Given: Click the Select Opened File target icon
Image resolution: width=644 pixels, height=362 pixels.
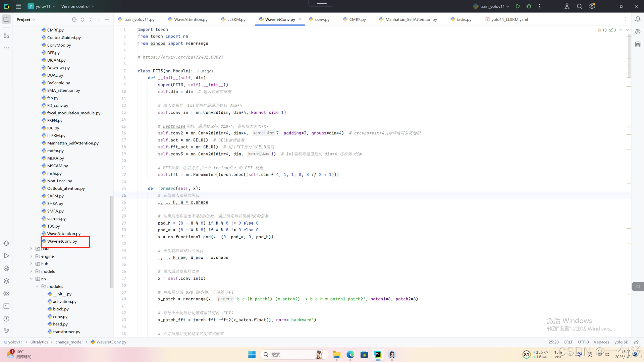Looking at the screenshot, I should pos(74,20).
